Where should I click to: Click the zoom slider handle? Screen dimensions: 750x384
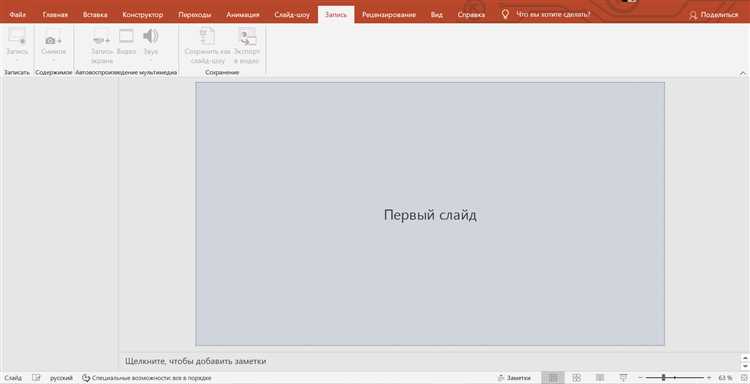663,378
